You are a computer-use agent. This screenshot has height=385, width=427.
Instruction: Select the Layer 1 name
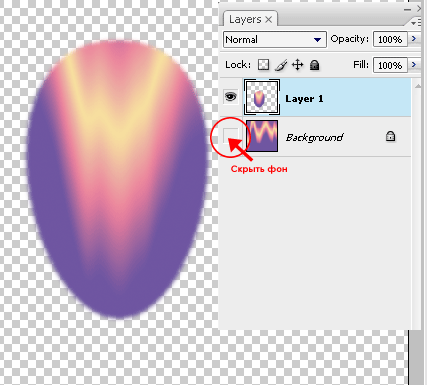[x=304, y=99]
